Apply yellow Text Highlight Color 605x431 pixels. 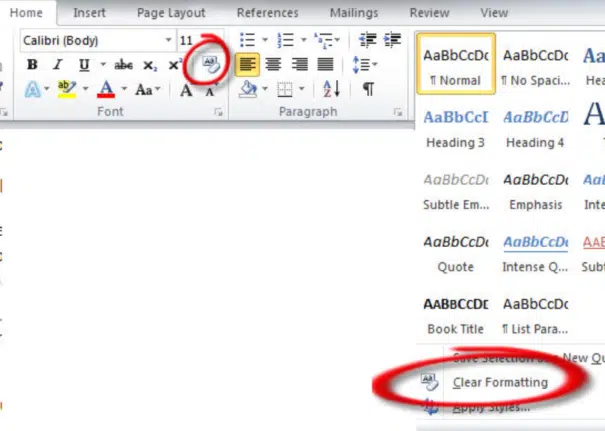pyautogui.click(x=66, y=89)
